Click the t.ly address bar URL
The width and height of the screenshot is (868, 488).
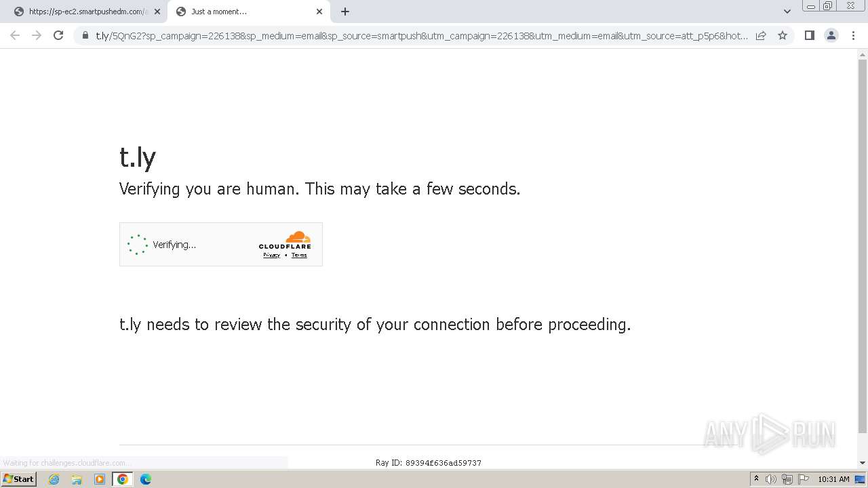tap(422, 35)
